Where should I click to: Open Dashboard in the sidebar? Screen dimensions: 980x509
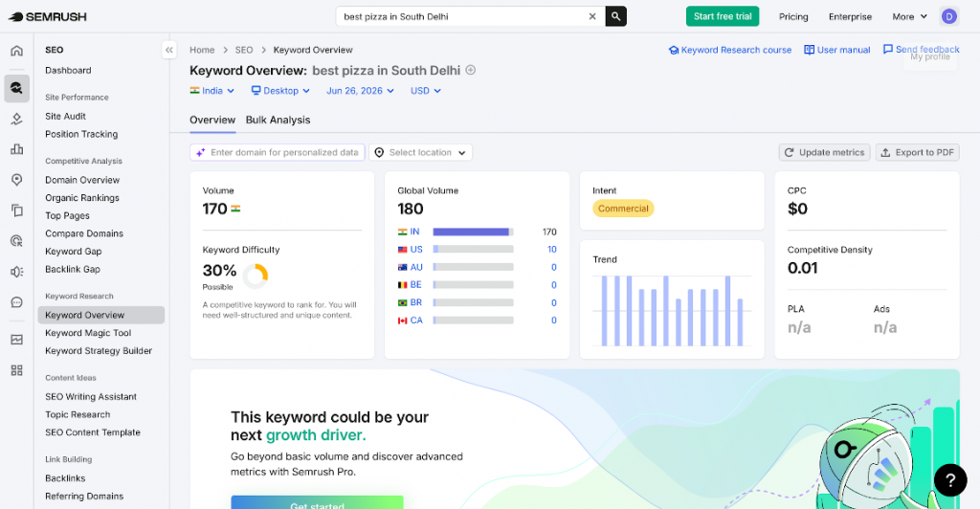tap(68, 71)
